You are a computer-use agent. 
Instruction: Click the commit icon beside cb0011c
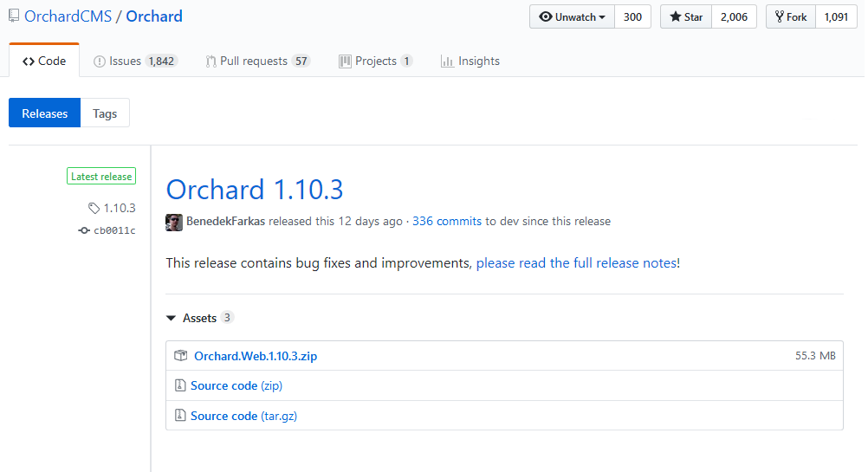point(83,230)
